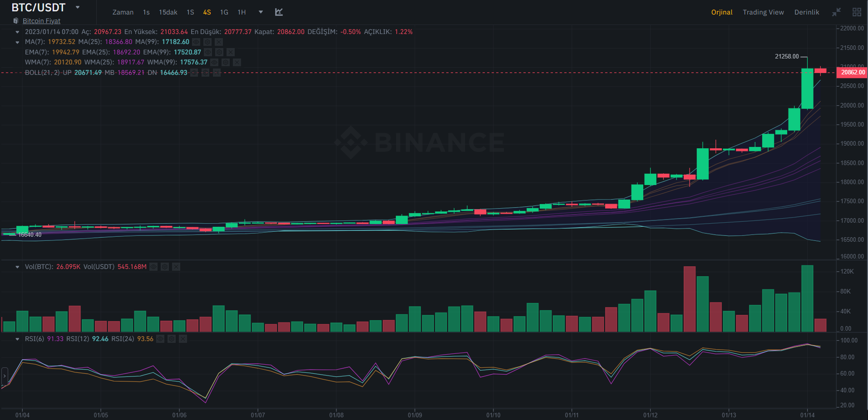Viewport: 868px width, 420px height.
Task: Toggle visibility of the EMA indicator
Action: [208, 52]
